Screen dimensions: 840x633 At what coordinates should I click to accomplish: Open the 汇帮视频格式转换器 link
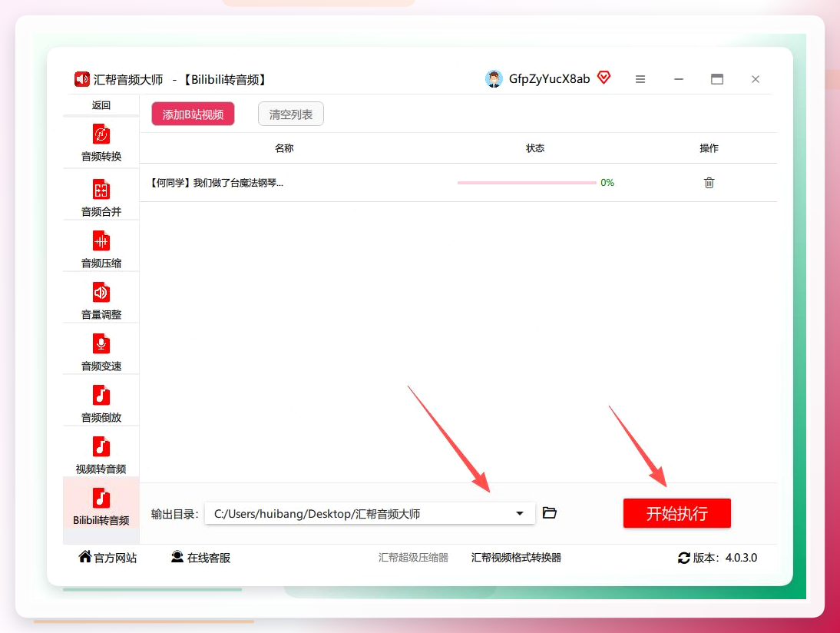coord(516,558)
